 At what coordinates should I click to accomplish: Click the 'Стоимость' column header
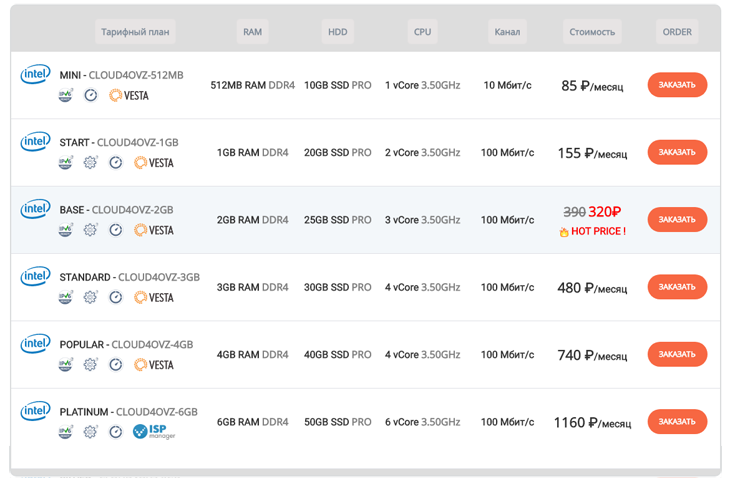click(592, 32)
